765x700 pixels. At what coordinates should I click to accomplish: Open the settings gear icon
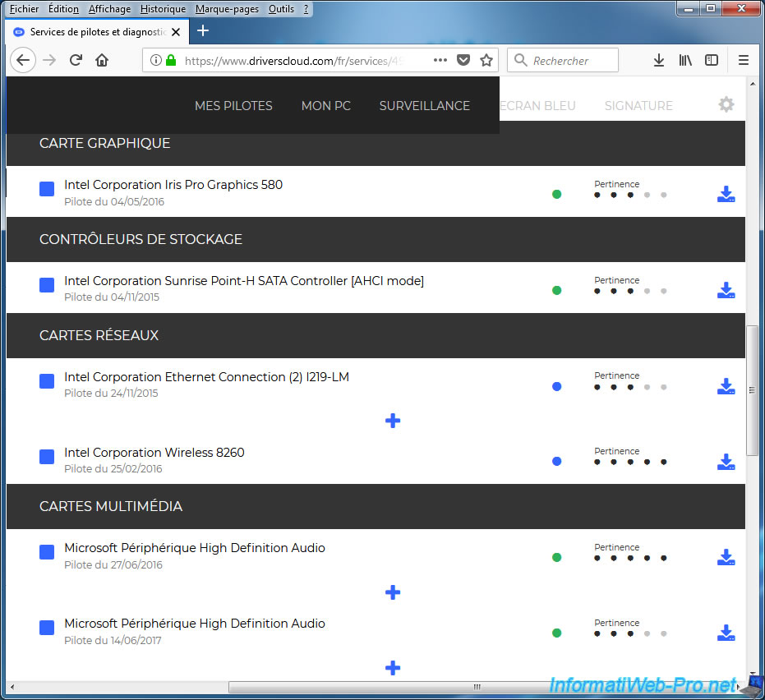726,105
